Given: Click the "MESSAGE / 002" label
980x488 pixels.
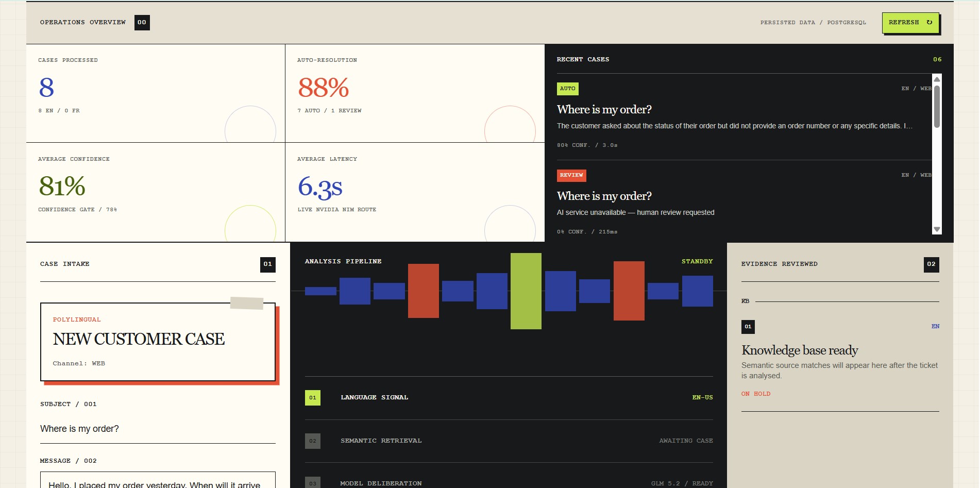Looking at the screenshot, I should 69,461.
